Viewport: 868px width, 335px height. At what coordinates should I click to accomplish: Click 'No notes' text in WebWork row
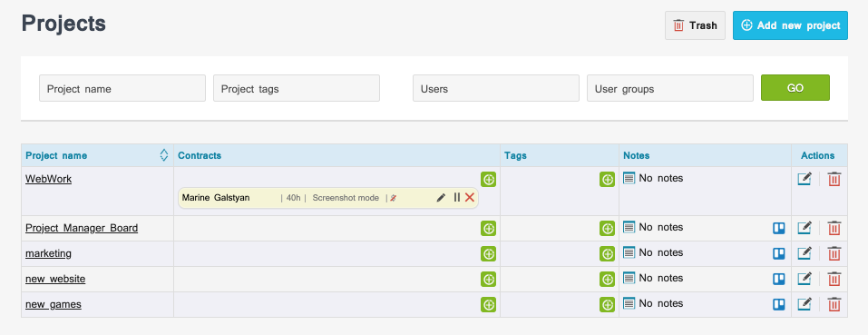pyautogui.click(x=661, y=178)
